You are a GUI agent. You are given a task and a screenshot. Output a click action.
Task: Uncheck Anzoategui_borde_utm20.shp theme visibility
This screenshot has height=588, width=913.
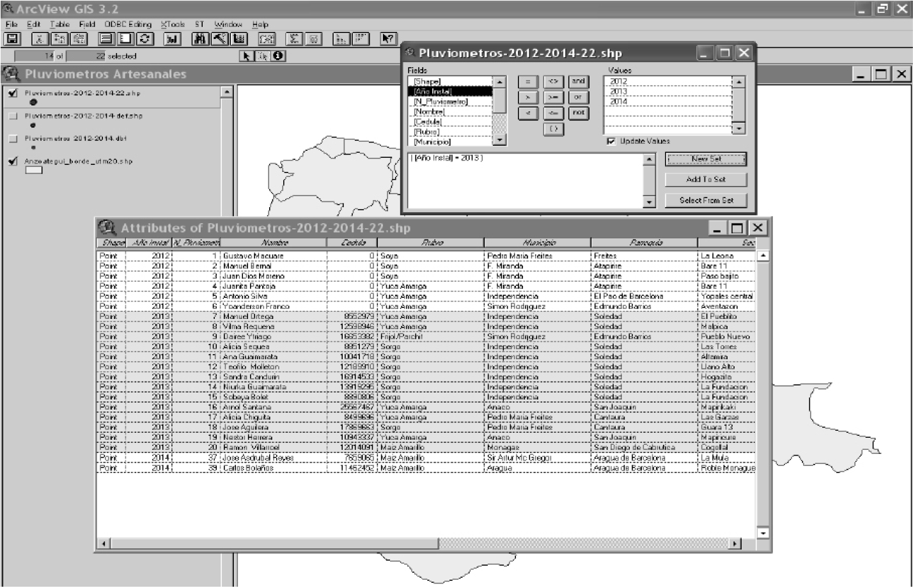(13, 161)
